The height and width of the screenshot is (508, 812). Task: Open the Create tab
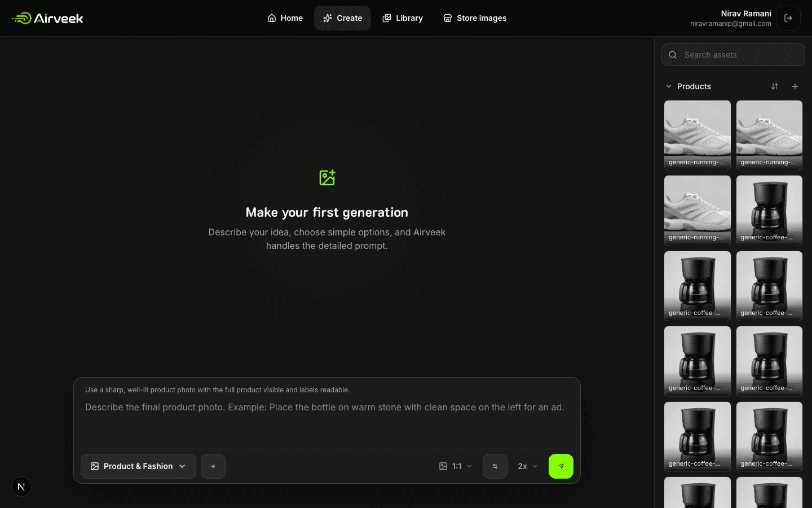(342, 18)
